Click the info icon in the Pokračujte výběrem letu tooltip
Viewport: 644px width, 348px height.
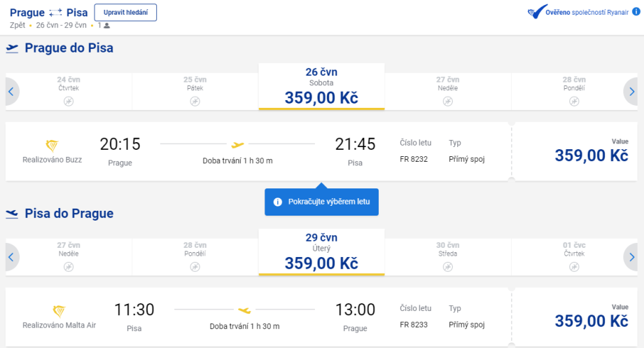[x=278, y=202]
